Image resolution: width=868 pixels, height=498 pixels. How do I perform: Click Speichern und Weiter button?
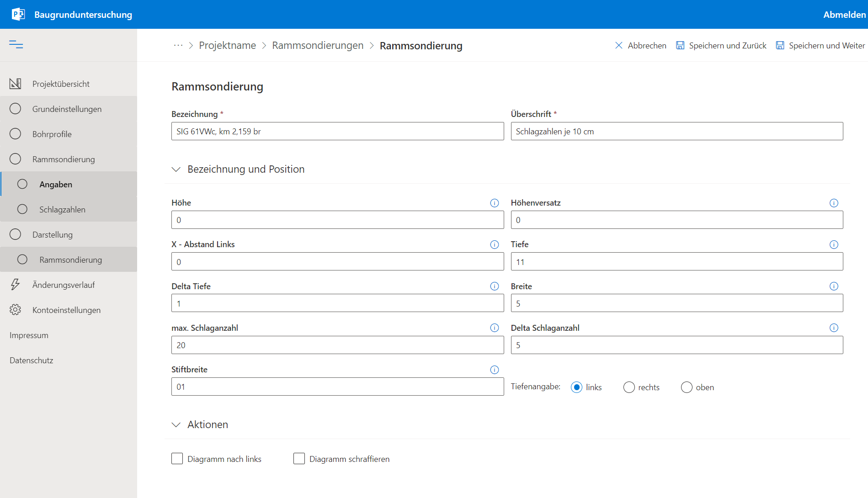820,45
